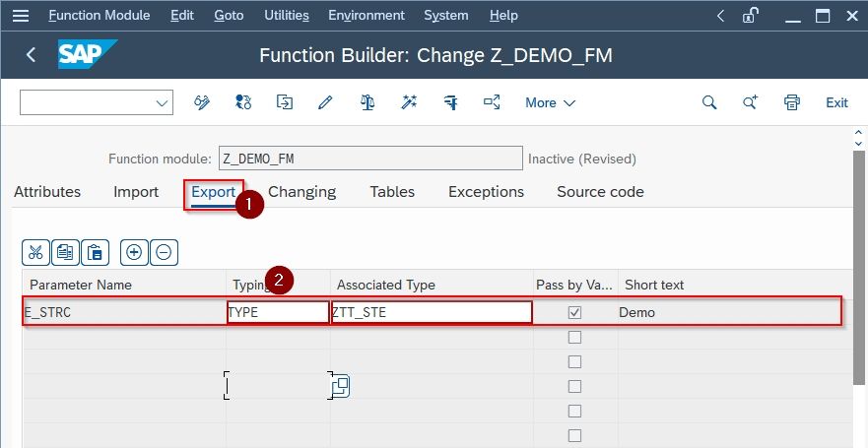Click the Paste clipboard icon
Image resolution: width=868 pixels, height=448 pixels.
(x=96, y=253)
